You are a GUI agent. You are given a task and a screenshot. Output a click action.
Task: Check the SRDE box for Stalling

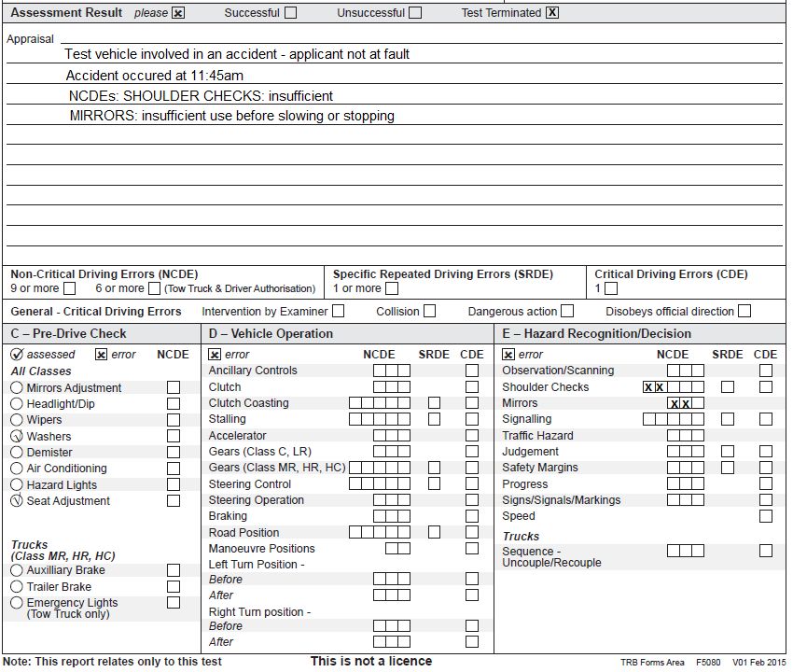434,419
